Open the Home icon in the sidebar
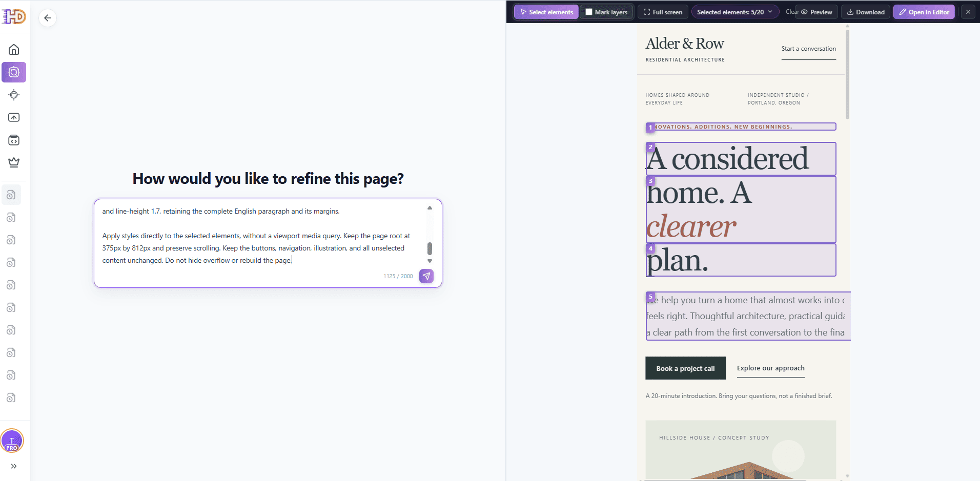Image resolution: width=980 pixels, height=481 pixels. (x=14, y=50)
